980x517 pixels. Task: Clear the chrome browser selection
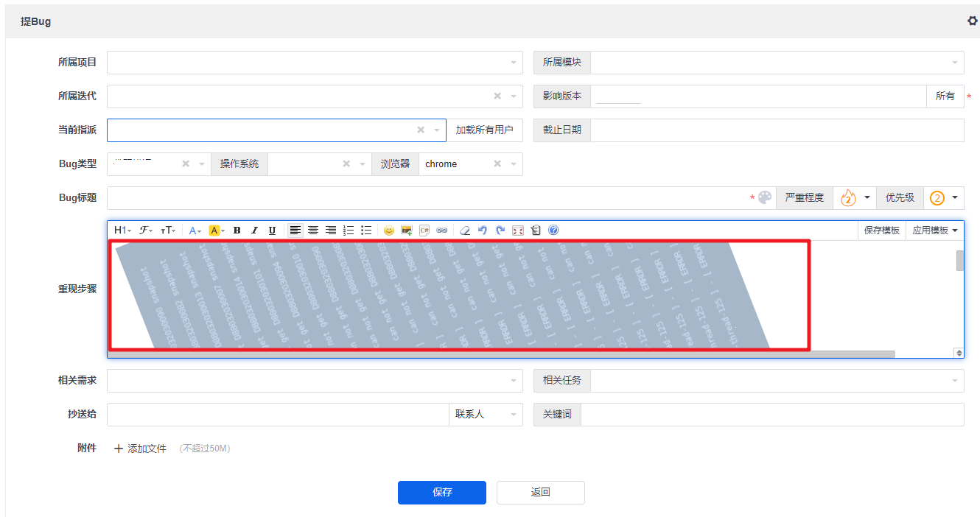(x=497, y=164)
